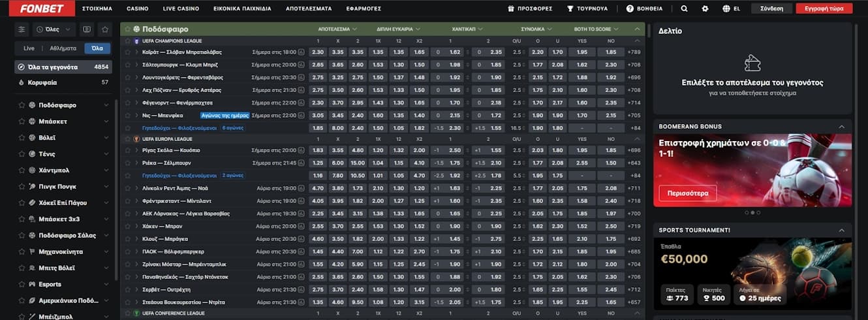
Task: Collapse the Ποδόσφαιρο section with header chevron
Action: [637, 29]
